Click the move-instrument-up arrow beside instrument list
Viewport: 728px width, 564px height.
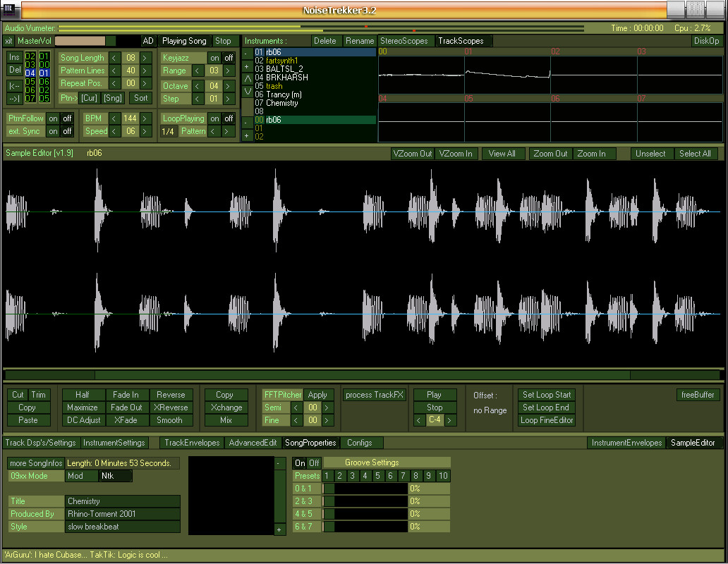click(x=248, y=78)
